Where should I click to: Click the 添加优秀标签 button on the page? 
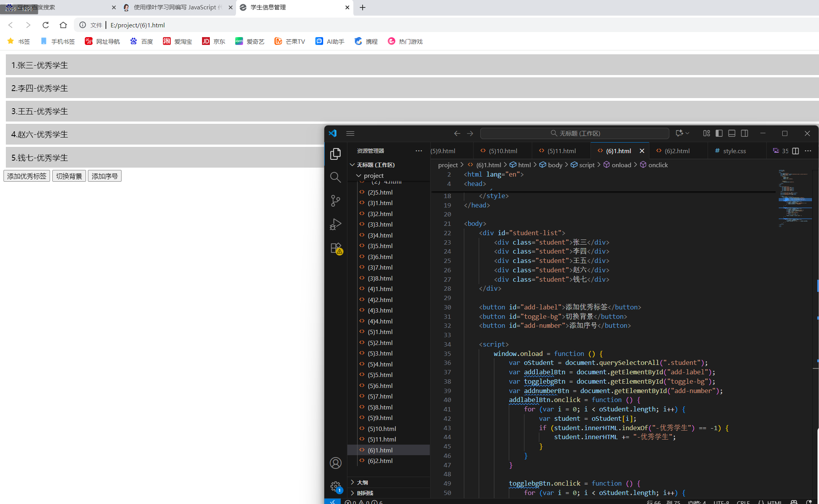(x=27, y=176)
